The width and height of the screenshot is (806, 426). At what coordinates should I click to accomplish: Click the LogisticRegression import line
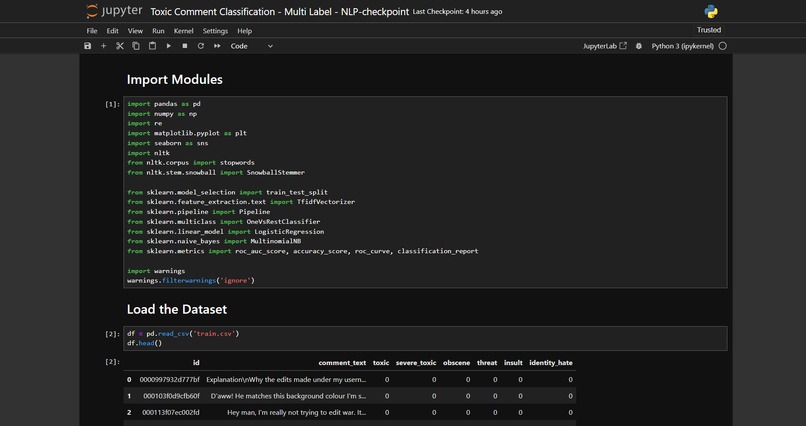point(226,231)
